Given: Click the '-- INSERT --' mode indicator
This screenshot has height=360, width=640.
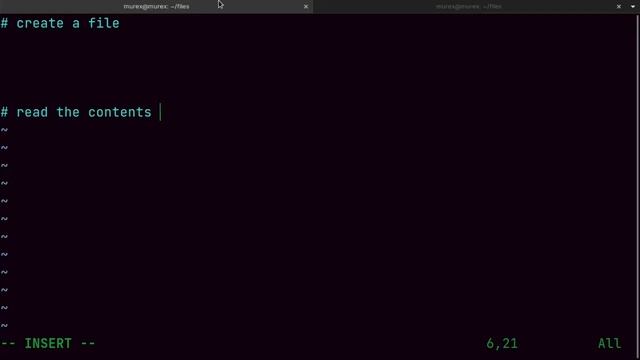Looking at the screenshot, I should click(48, 344).
